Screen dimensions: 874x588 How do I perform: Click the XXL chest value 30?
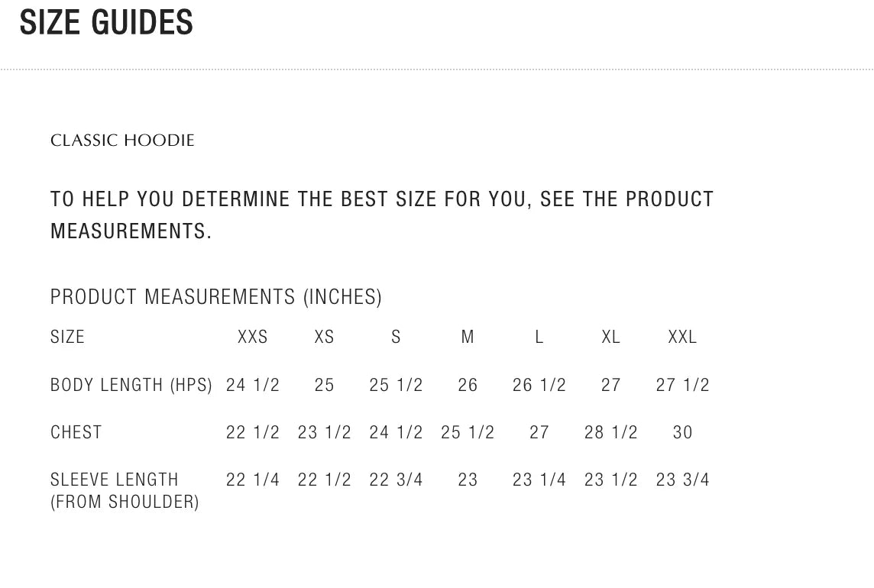pyautogui.click(x=683, y=433)
